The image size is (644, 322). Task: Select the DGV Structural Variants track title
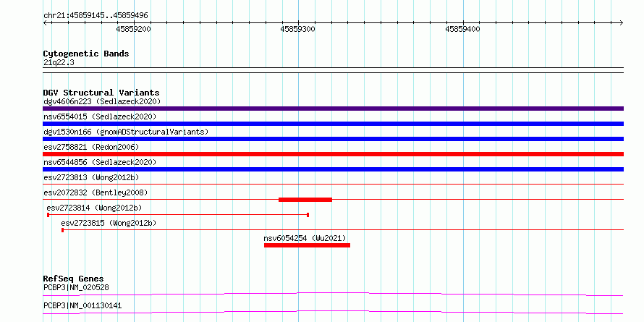pos(101,93)
